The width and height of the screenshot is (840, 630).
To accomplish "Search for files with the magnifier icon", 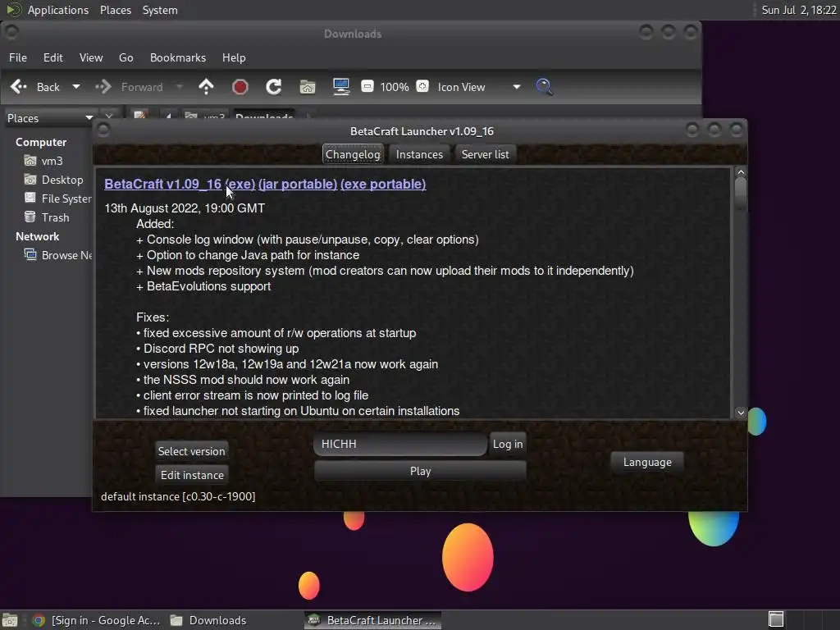I will [545, 87].
